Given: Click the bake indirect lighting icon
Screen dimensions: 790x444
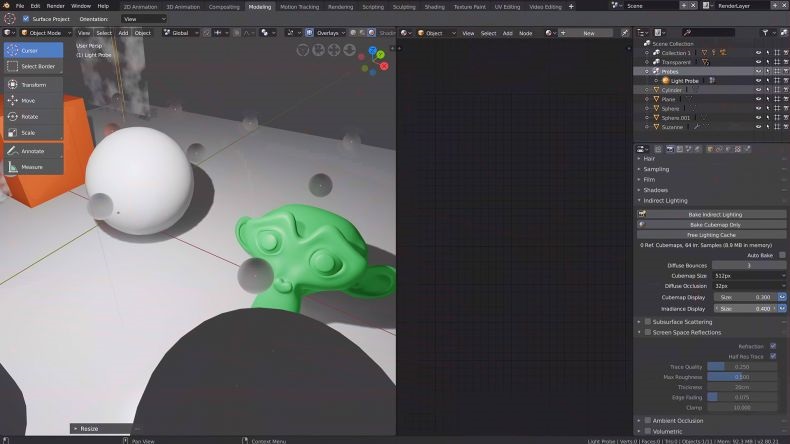Looking at the screenshot, I should point(642,214).
